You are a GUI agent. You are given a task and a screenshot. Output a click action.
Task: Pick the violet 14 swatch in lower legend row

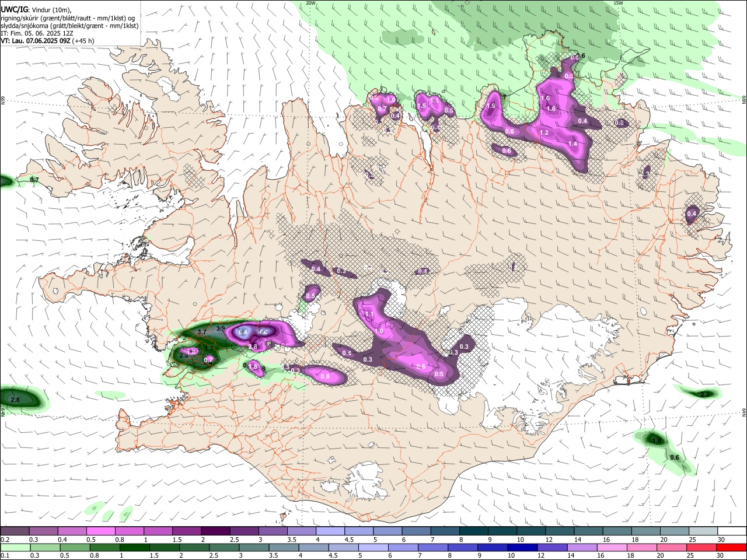pyautogui.click(x=583, y=547)
